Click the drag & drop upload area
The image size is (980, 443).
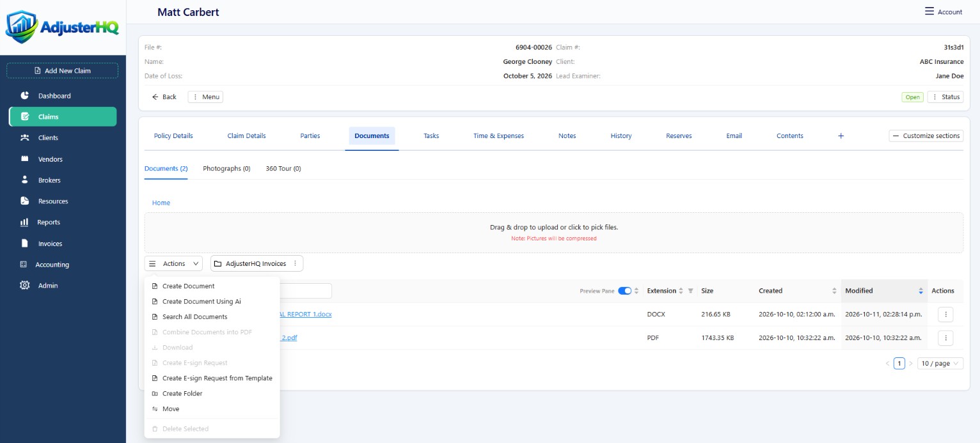pyautogui.click(x=554, y=233)
